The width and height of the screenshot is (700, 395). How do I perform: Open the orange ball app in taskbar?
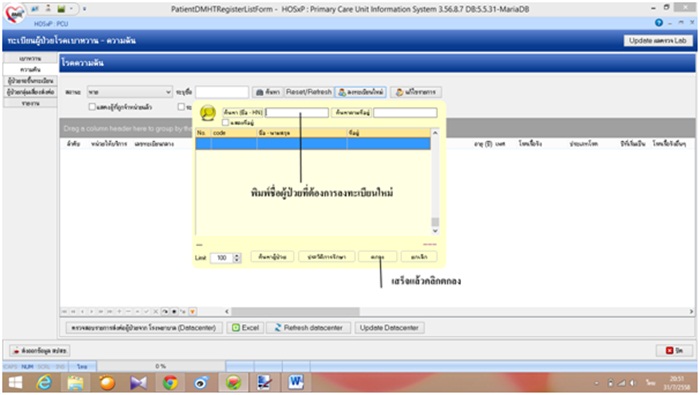(x=107, y=383)
